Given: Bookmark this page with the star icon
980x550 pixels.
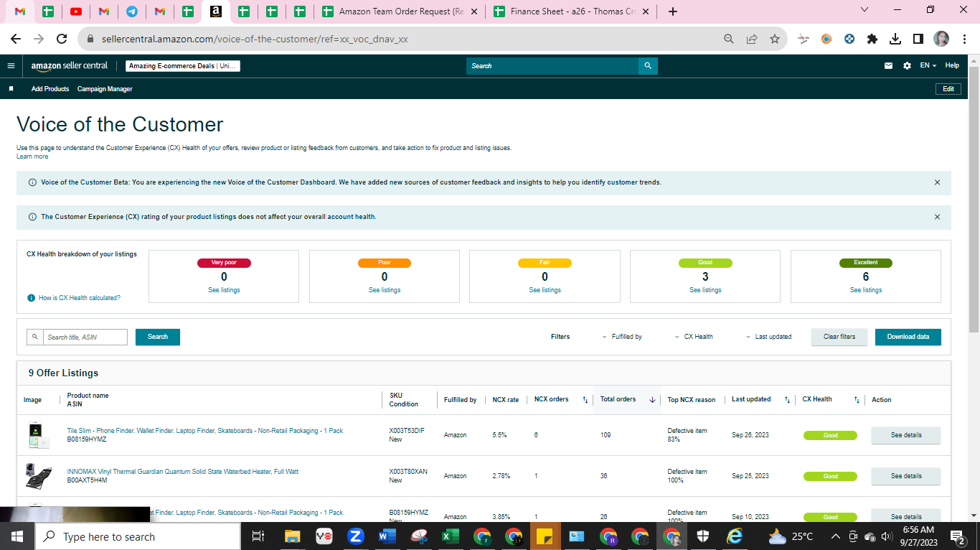Looking at the screenshot, I should coord(775,39).
